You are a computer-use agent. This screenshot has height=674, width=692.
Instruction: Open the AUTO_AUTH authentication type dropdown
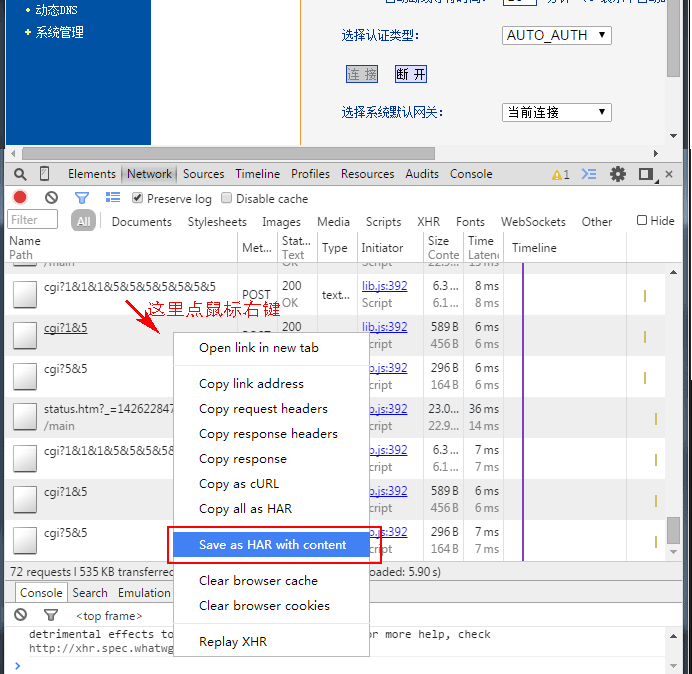pyautogui.click(x=556, y=35)
